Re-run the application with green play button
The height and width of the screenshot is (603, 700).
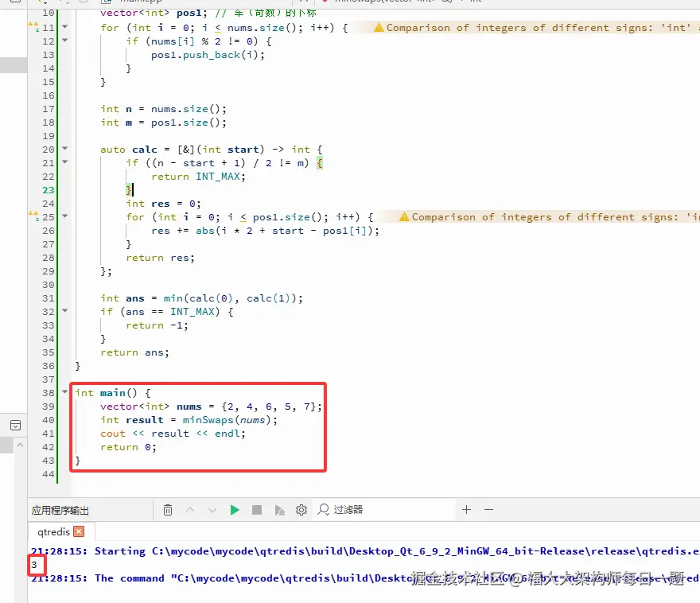click(235, 510)
